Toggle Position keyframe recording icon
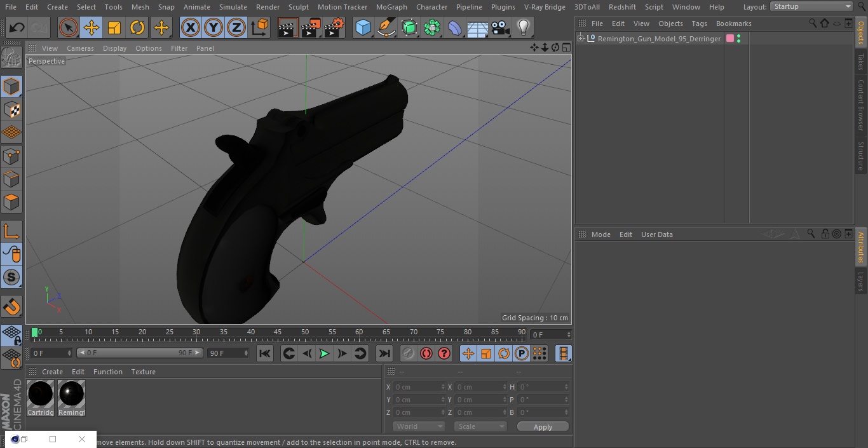This screenshot has height=448, width=868. click(x=468, y=353)
